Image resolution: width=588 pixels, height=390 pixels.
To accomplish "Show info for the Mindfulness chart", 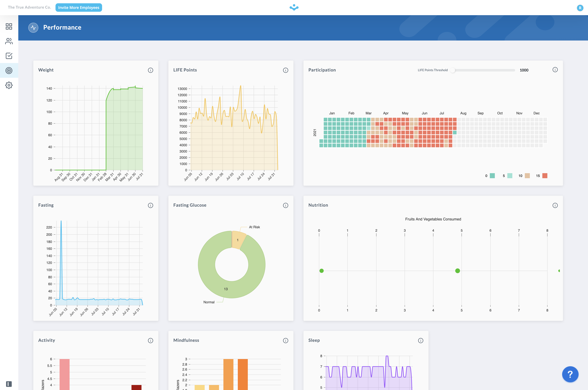I will pyautogui.click(x=285, y=341).
